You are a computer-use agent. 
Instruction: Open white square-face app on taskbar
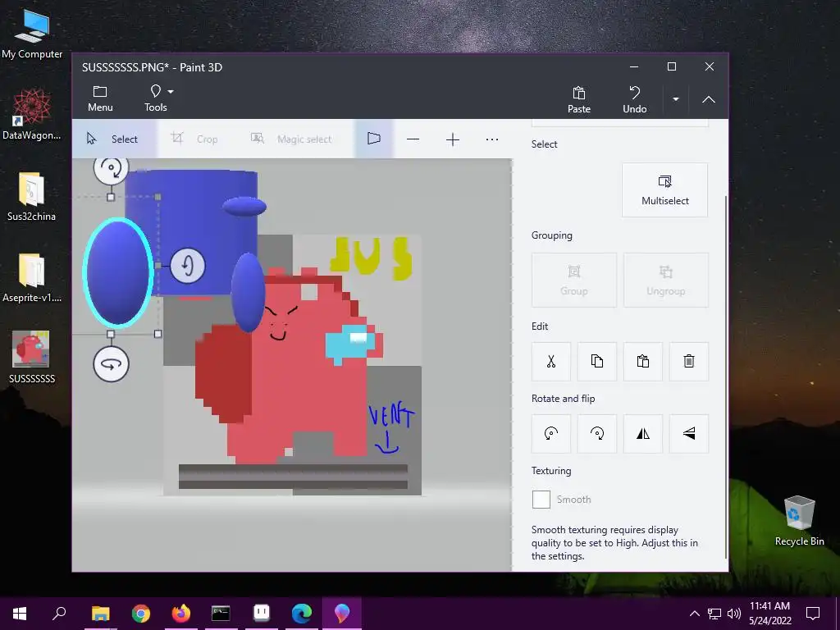262,613
